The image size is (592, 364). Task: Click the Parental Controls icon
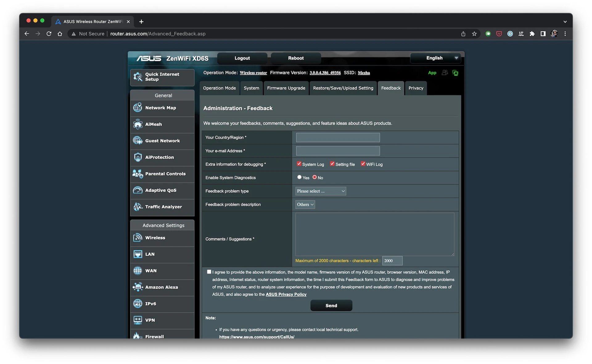[138, 174]
